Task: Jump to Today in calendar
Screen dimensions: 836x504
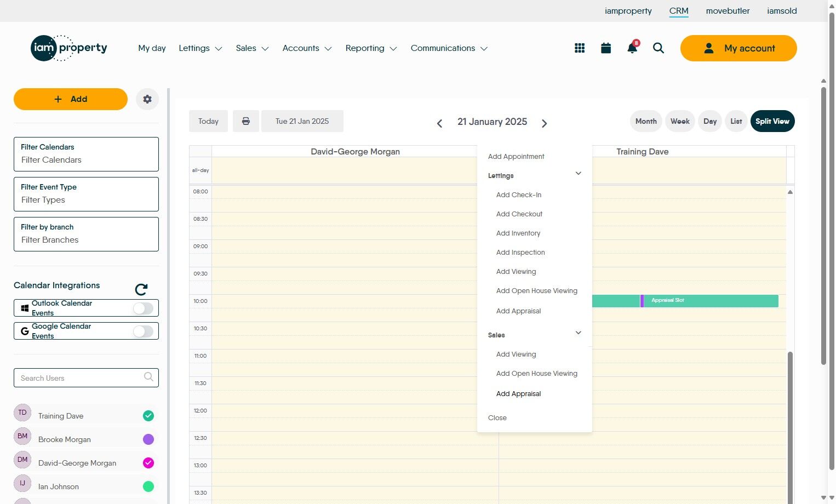Action: point(208,121)
